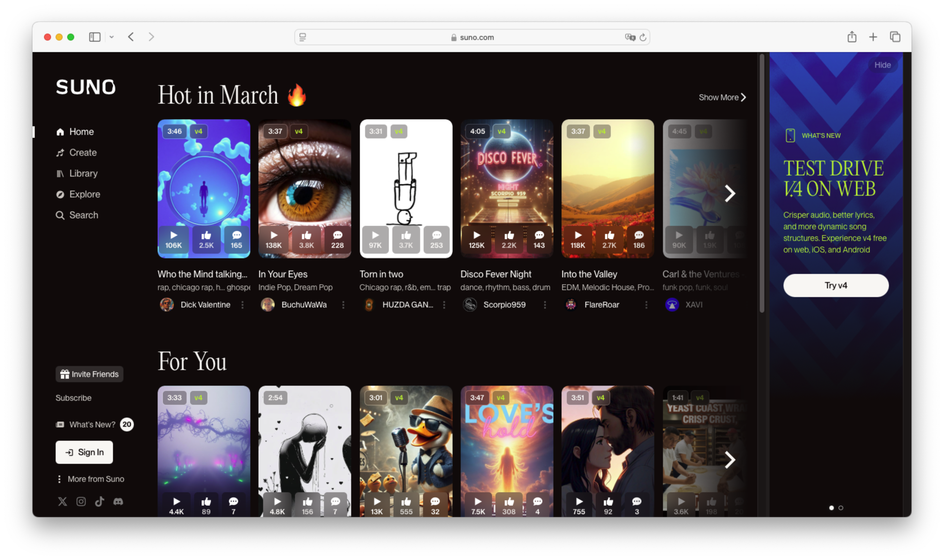Open the Create page

click(77, 153)
